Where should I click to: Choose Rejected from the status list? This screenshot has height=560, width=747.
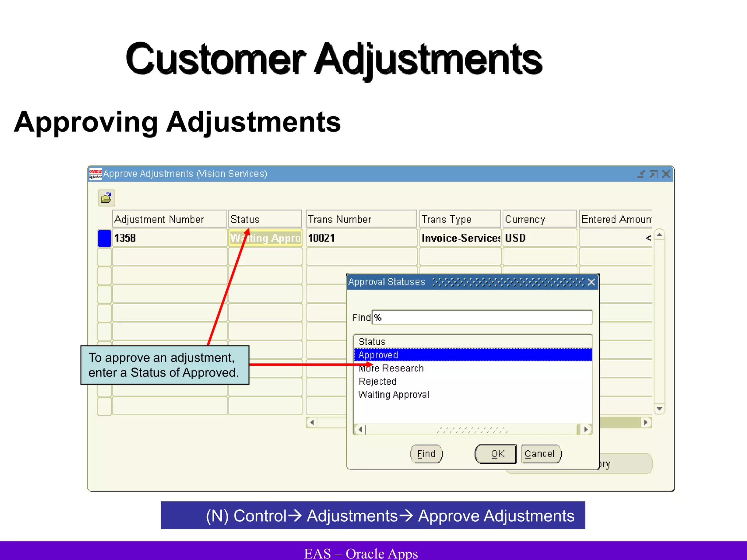tap(473, 381)
